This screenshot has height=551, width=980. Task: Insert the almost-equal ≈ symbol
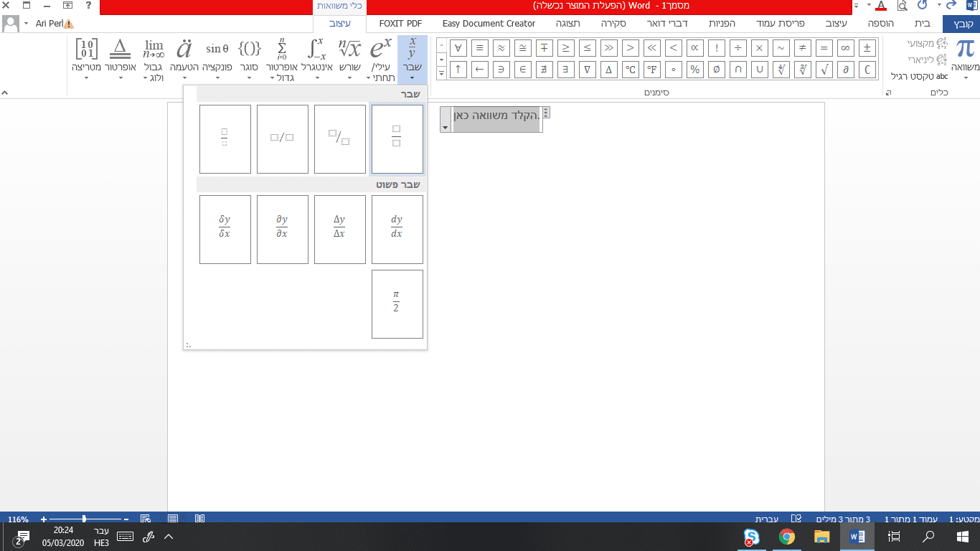pos(501,49)
